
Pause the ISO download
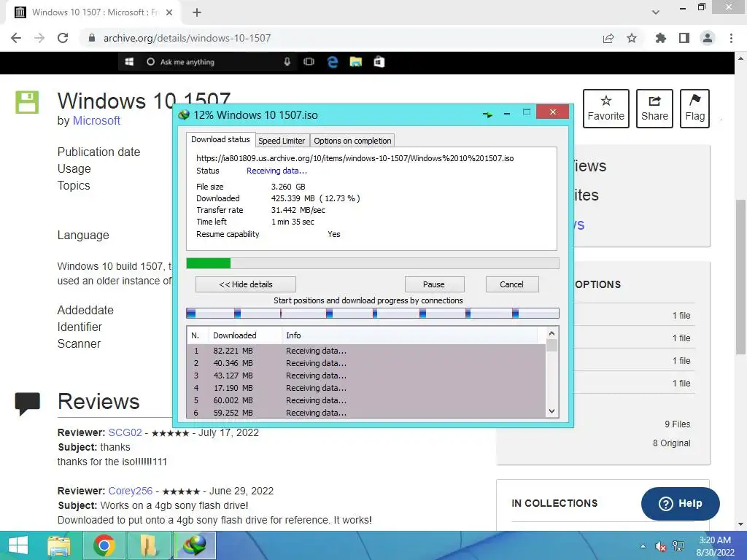[x=434, y=284]
